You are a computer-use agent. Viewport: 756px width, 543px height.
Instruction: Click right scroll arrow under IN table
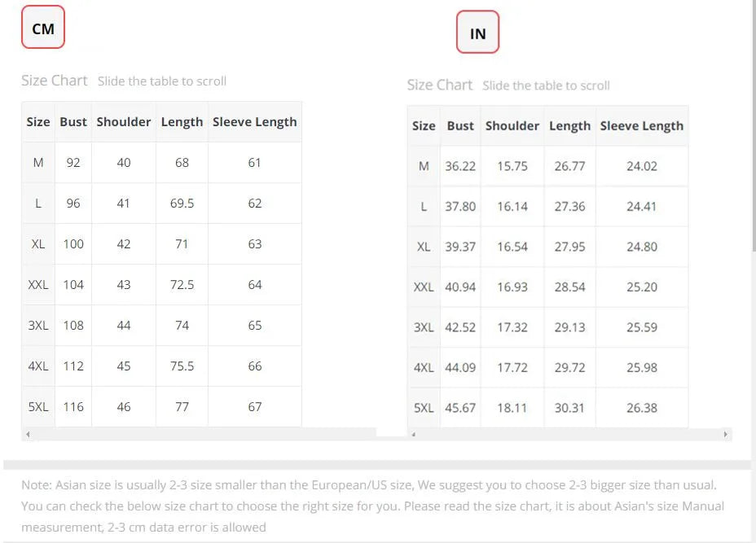click(x=725, y=435)
